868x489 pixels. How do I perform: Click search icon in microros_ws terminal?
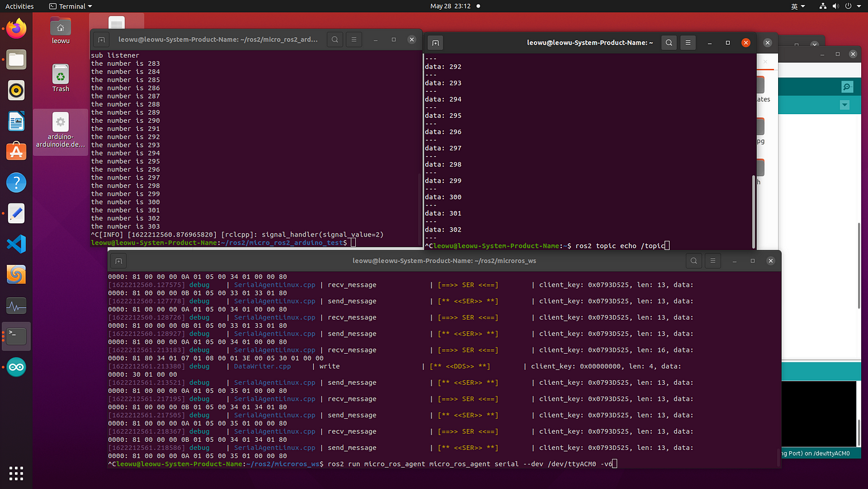(694, 261)
